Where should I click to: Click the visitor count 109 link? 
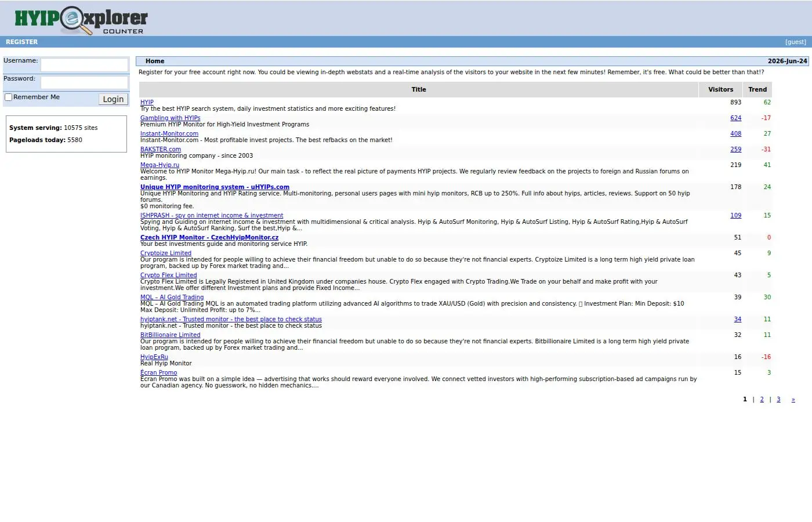tap(735, 215)
